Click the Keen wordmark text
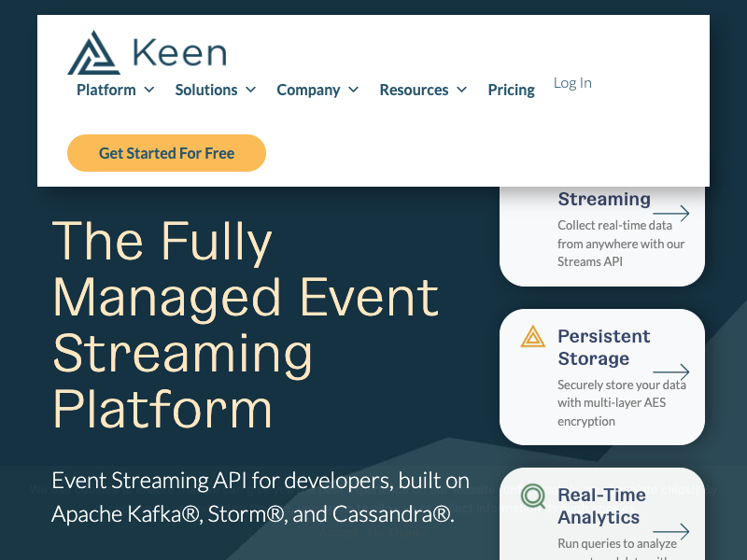 pos(179,52)
